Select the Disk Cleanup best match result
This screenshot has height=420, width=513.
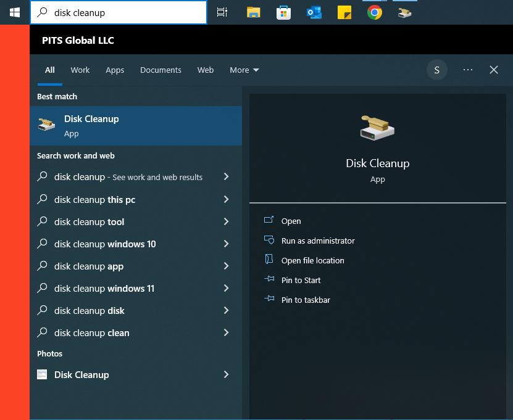pos(136,126)
